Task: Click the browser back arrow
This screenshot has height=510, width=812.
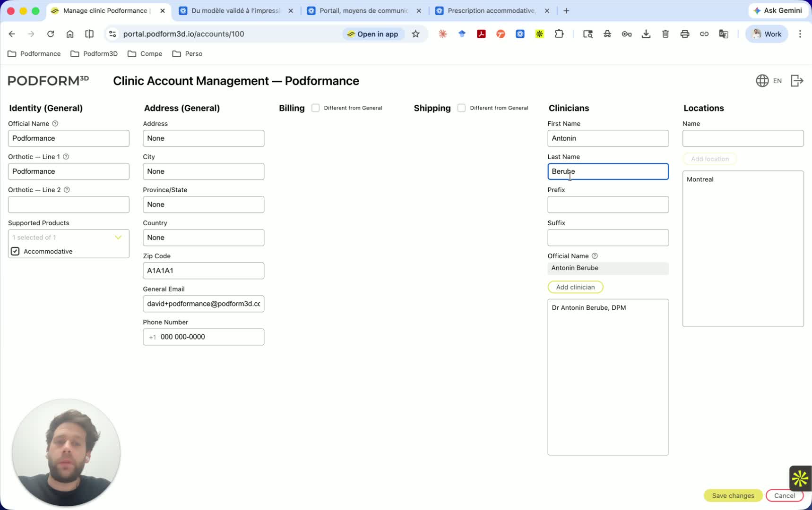Action: (x=12, y=34)
